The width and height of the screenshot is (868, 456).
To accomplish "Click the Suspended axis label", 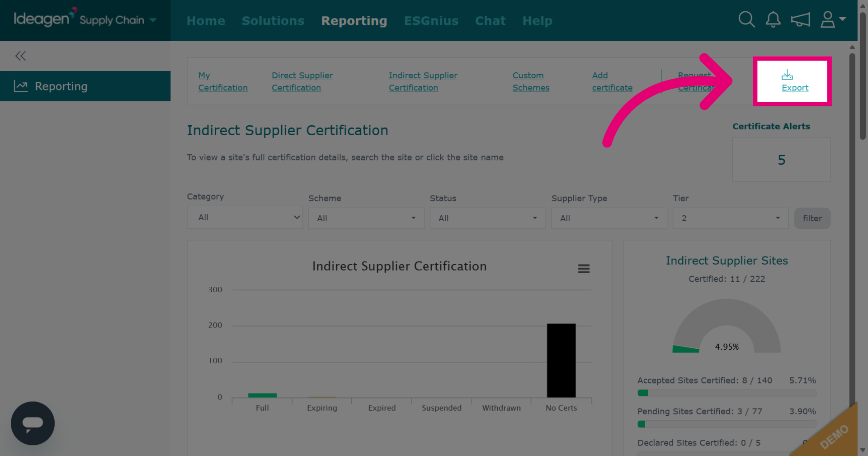I will click(442, 408).
